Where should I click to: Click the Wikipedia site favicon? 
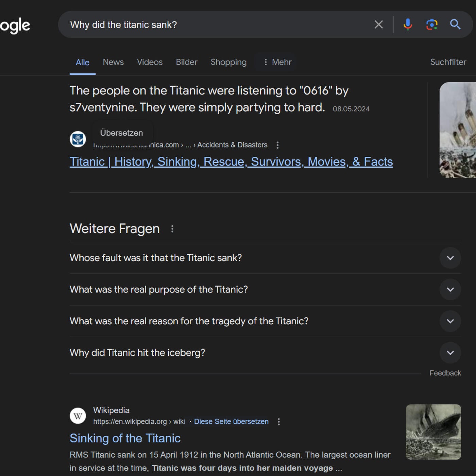point(78,415)
